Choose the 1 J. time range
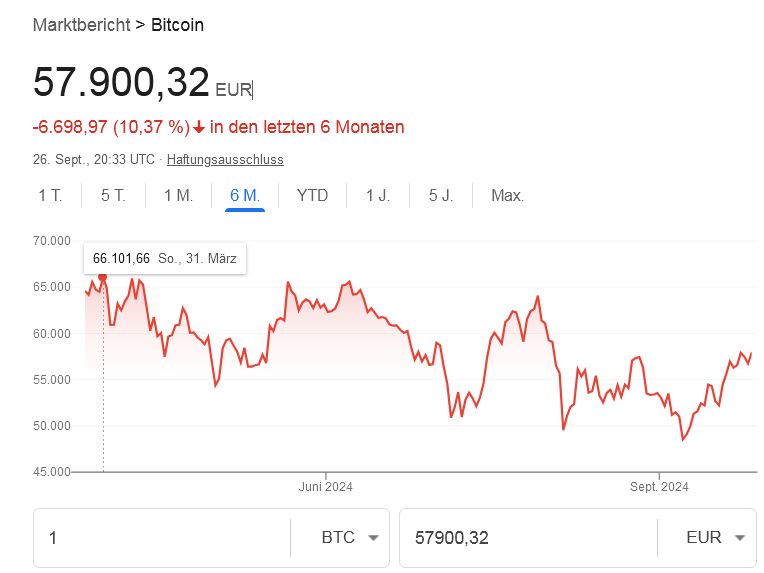The height and width of the screenshot is (573, 764). click(377, 195)
